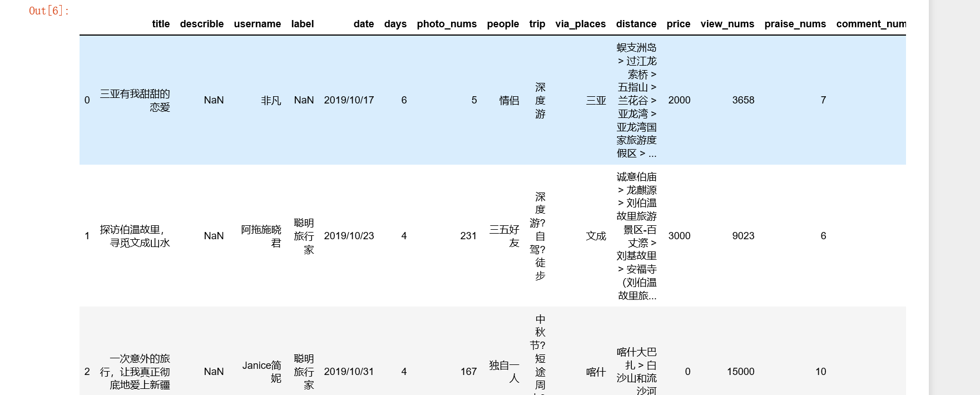Click the days value 4 in row 1
The width and height of the screenshot is (980, 395).
click(404, 236)
